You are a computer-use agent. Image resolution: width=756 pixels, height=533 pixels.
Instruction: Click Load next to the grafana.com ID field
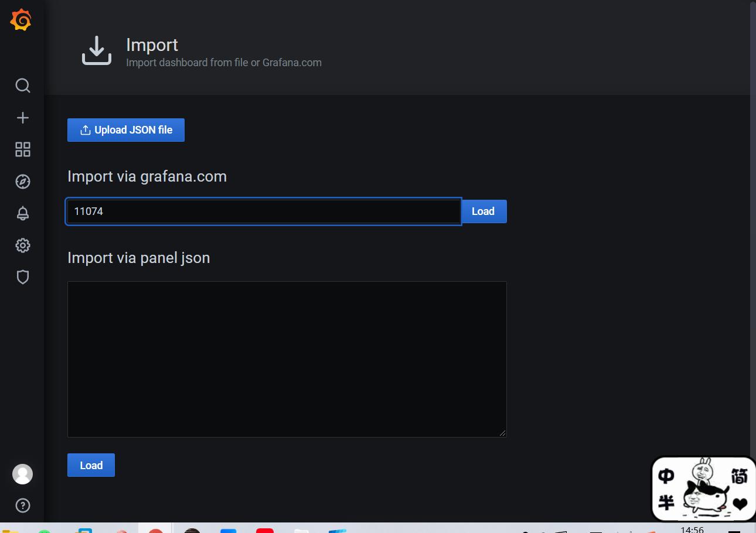[483, 211]
